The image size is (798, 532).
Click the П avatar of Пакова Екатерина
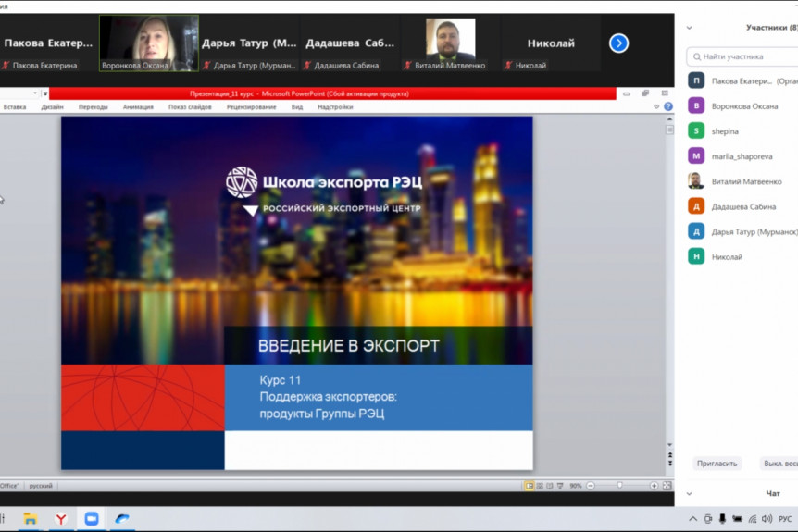[x=696, y=80]
